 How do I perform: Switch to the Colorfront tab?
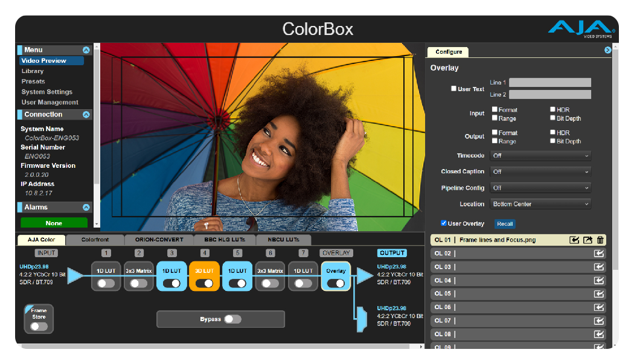pyautogui.click(x=95, y=240)
